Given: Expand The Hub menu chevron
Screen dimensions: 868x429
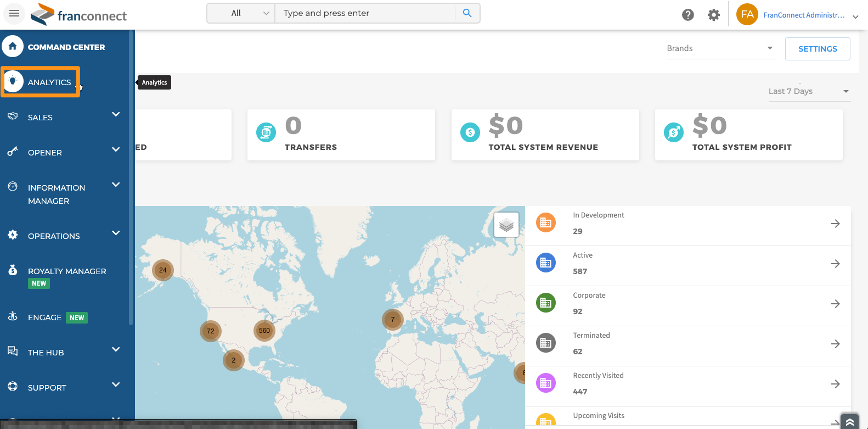Looking at the screenshot, I should [x=116, y=349].
